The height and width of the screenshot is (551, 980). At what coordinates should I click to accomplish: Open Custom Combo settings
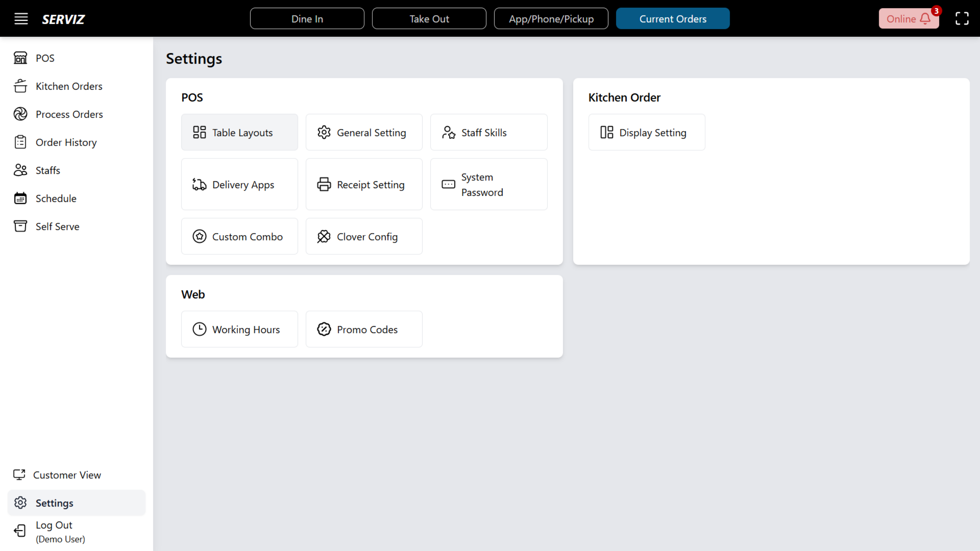click(x=240, y=236)
